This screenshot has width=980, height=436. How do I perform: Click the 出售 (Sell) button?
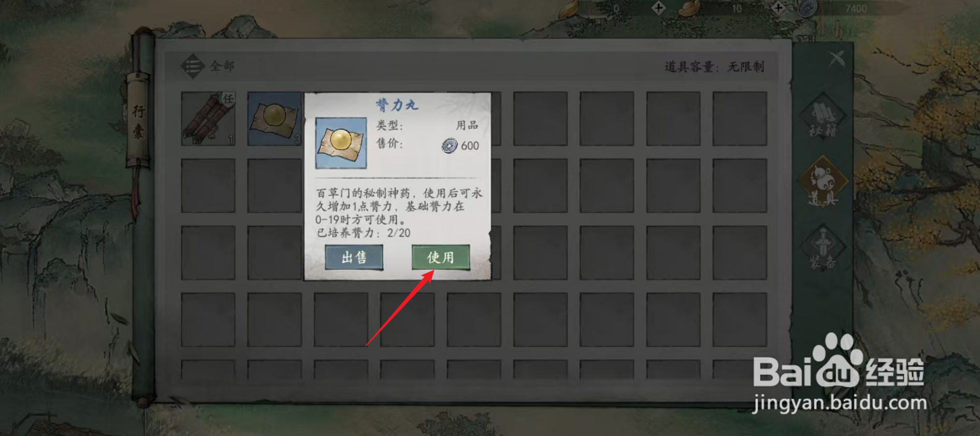354,257
